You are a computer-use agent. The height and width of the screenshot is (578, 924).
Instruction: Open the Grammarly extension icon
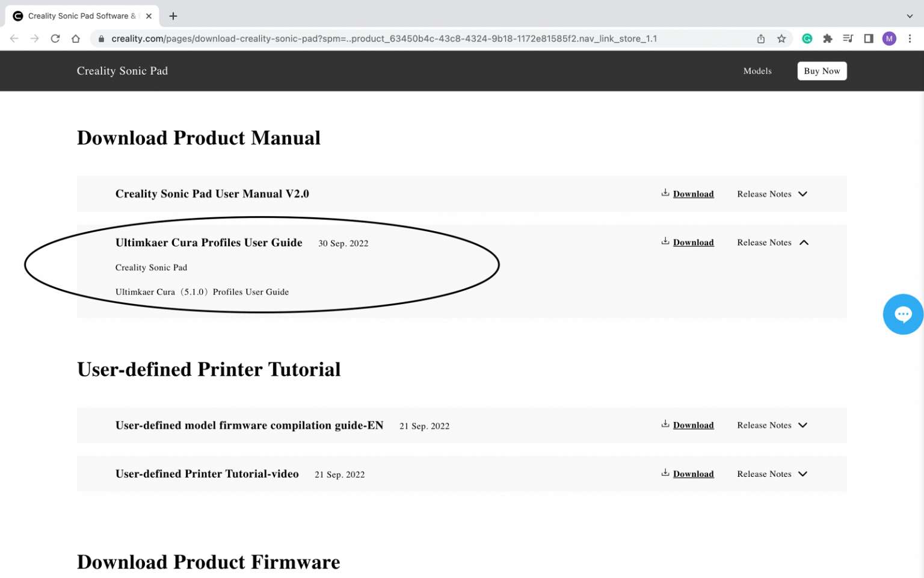point(807,39)
